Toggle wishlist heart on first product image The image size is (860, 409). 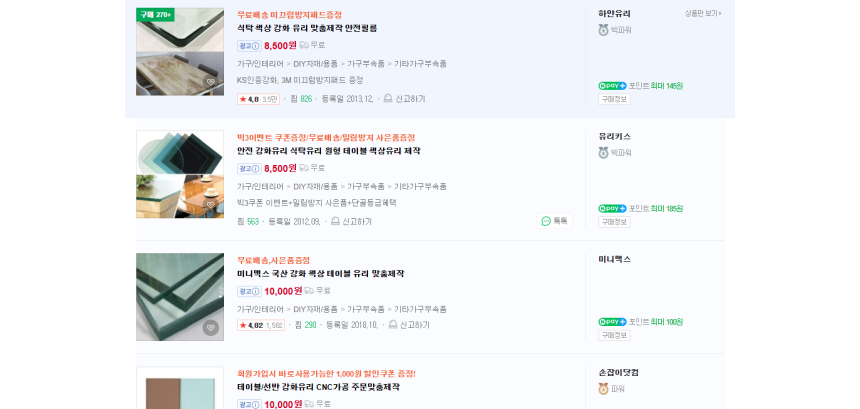211,82
